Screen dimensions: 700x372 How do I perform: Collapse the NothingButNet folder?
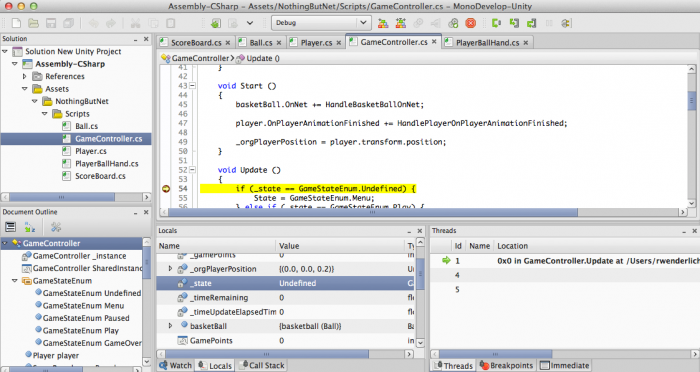click(x=34, y=101)
